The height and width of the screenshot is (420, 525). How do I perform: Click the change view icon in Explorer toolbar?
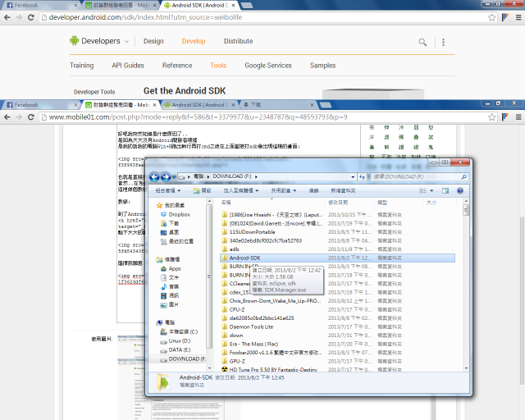point(422,190)
